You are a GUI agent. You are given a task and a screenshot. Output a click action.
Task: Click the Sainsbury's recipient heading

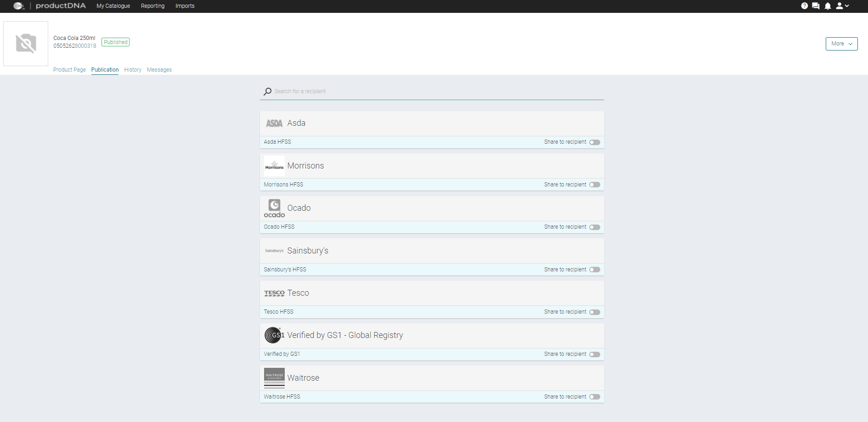point(308,251)
